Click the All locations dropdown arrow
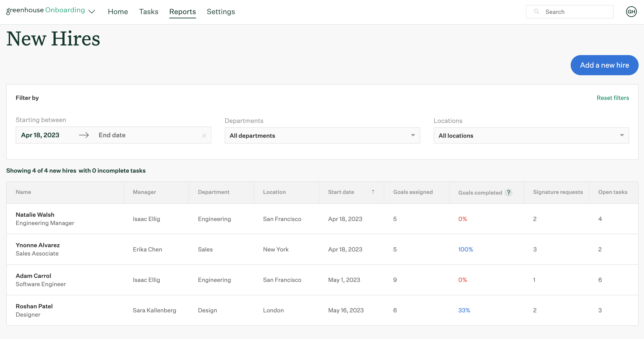 coord(622,135)
